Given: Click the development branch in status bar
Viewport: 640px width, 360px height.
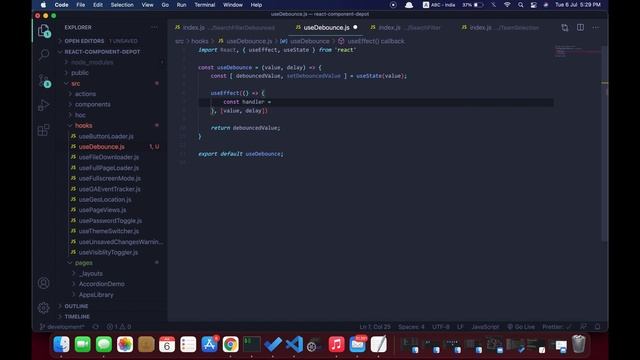Looking at the screenshot, I should click(x=62, y=327).
